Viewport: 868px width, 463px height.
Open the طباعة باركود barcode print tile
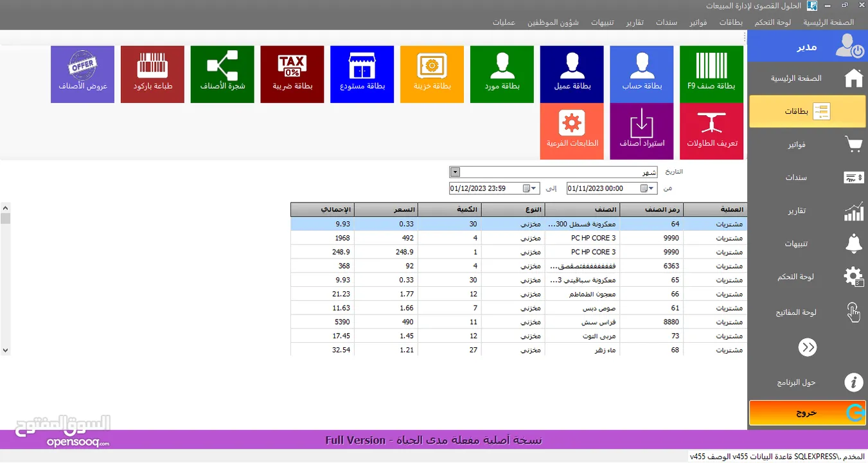click(152, 74)
